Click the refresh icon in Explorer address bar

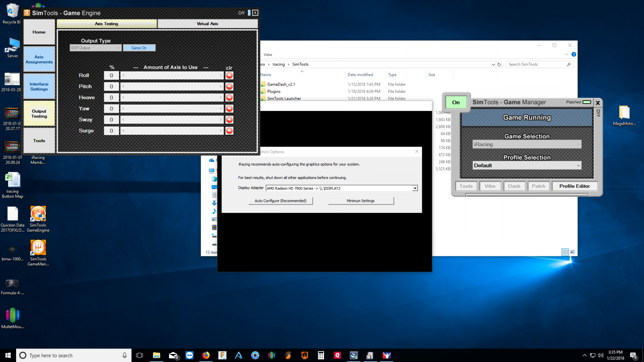[x=499, y=64]
